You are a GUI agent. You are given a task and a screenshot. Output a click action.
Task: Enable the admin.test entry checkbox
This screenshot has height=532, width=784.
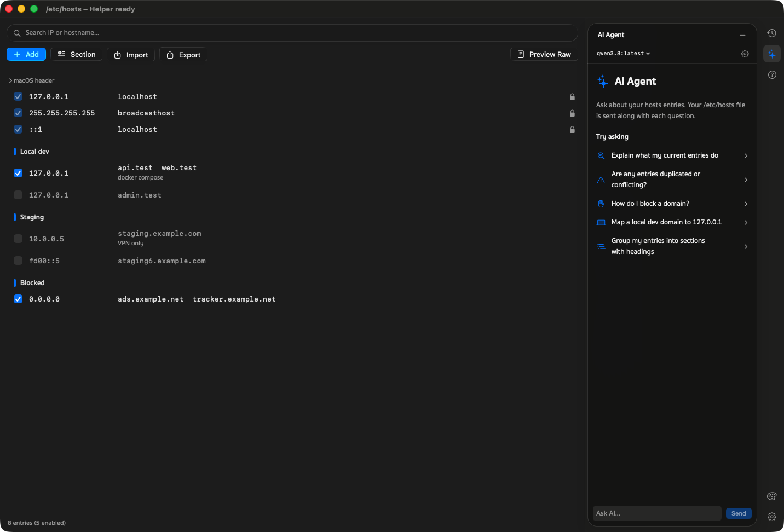pyautogui.click(x=18, y=195)
